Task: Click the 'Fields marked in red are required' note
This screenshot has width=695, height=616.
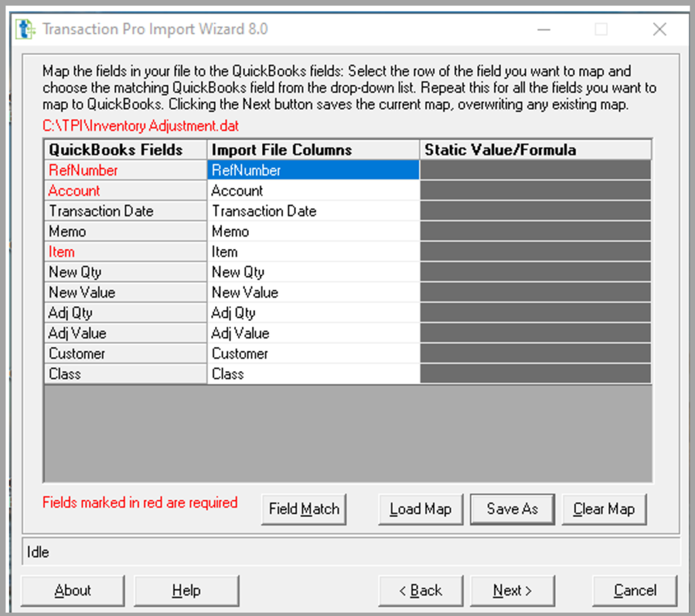Action: (x=140, y=503)
